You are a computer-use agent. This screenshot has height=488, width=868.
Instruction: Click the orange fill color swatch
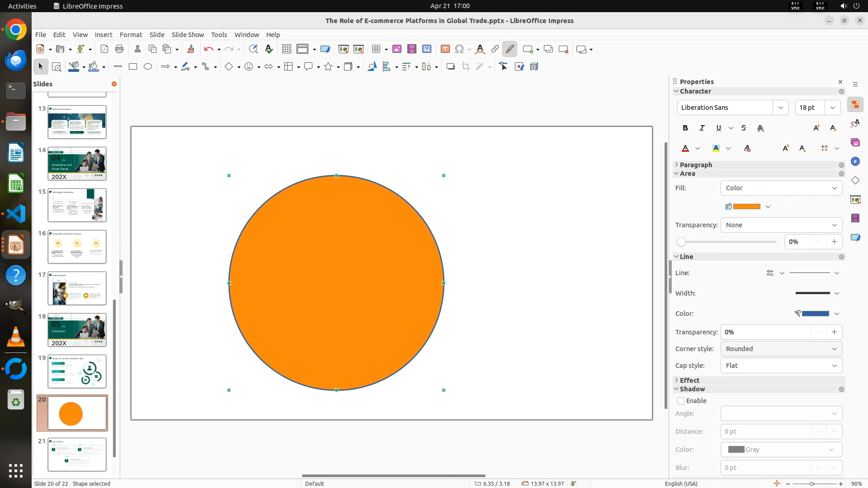[x=746, y=206]
